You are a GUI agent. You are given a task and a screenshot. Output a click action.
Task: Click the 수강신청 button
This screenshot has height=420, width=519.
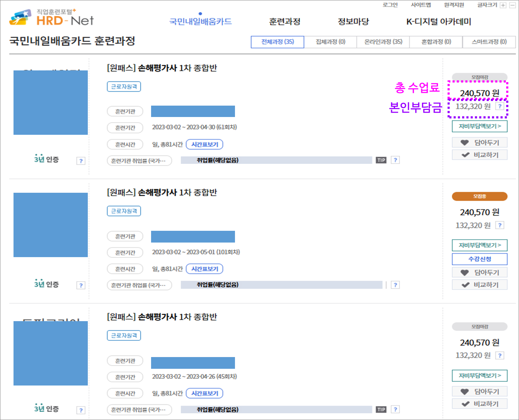click(x=480, y=259)
